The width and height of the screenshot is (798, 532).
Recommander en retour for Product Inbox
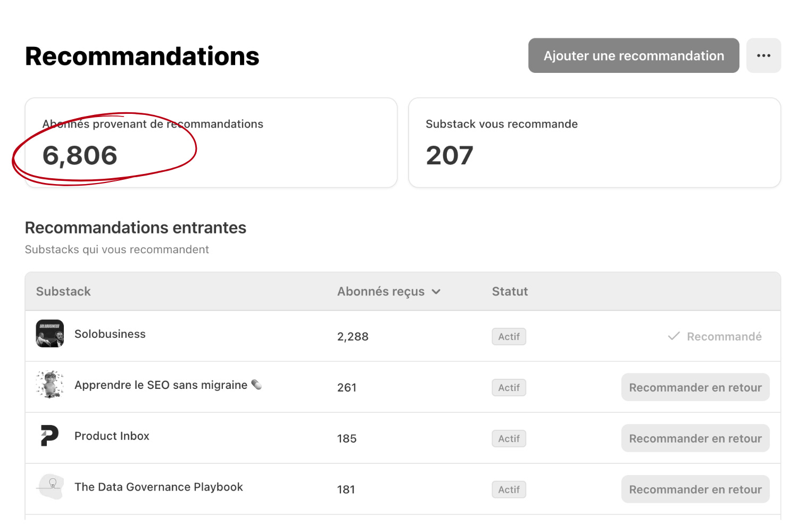pos(695,438)
